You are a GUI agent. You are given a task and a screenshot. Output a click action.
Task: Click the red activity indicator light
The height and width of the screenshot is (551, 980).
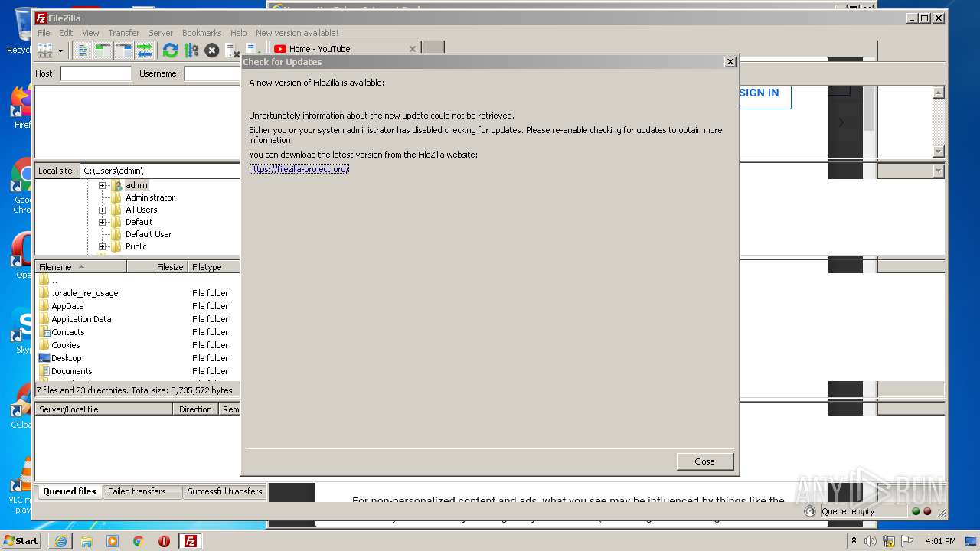(x=927, y=511)
